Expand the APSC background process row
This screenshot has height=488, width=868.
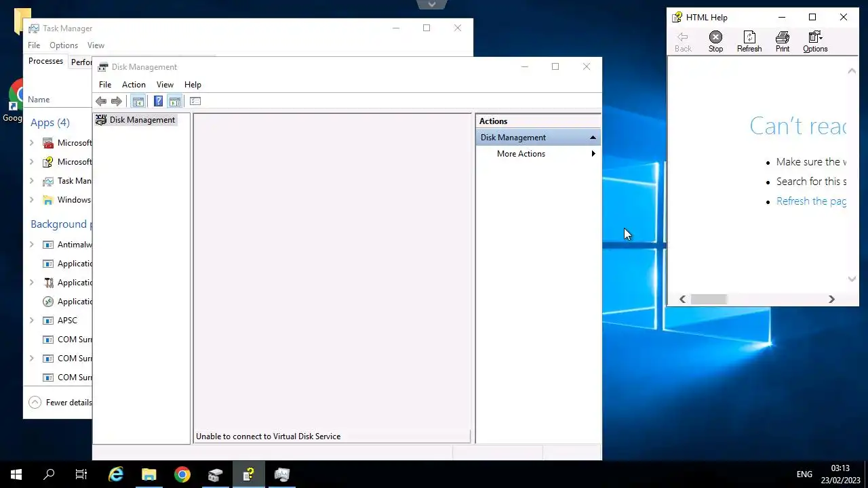(31, 321)
